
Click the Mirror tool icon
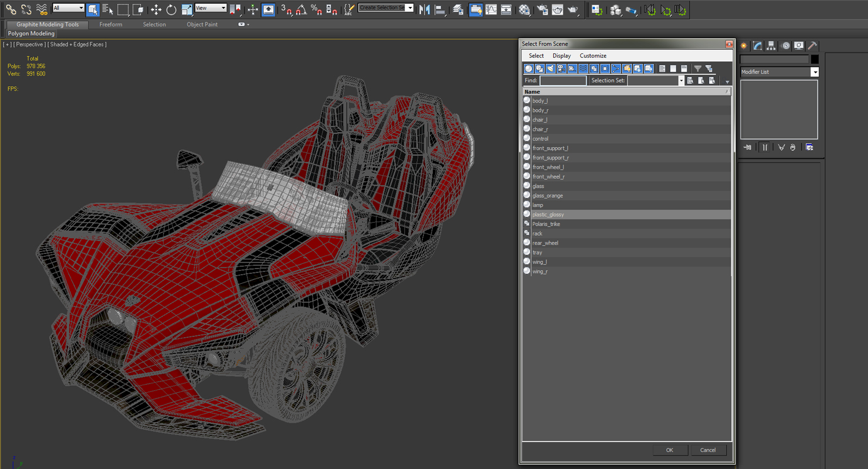tap(425, 9)
